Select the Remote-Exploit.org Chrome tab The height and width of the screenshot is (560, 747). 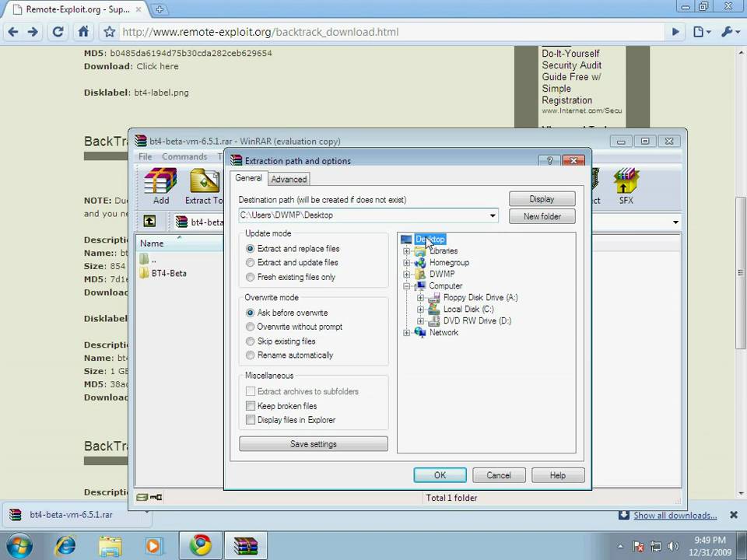(78, 9)
